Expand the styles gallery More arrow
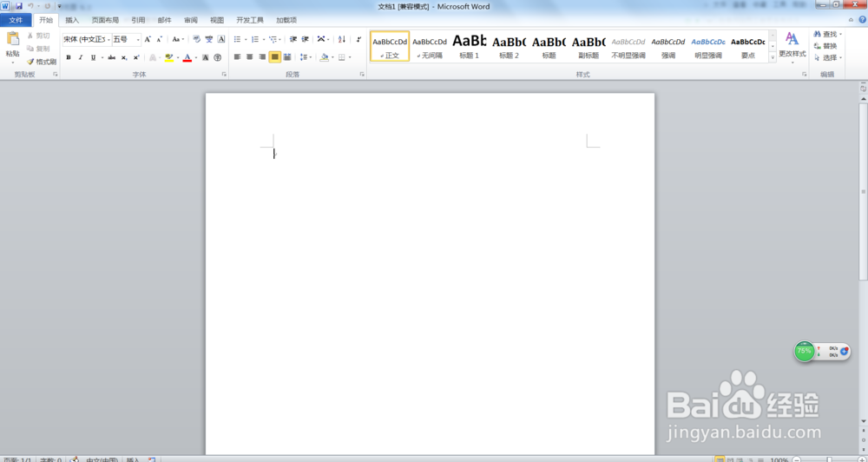868x462 pixels. pos(773,57)
